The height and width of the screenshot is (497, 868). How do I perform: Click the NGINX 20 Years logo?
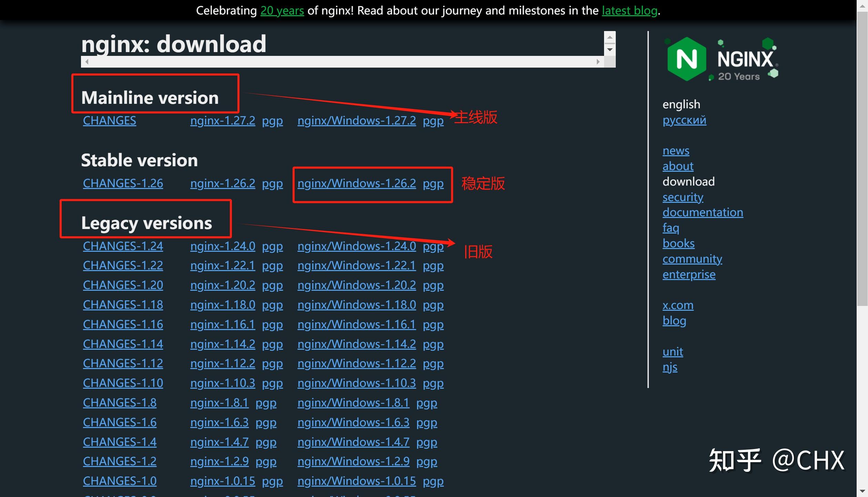pyautogui.click(x=722, y=59)
